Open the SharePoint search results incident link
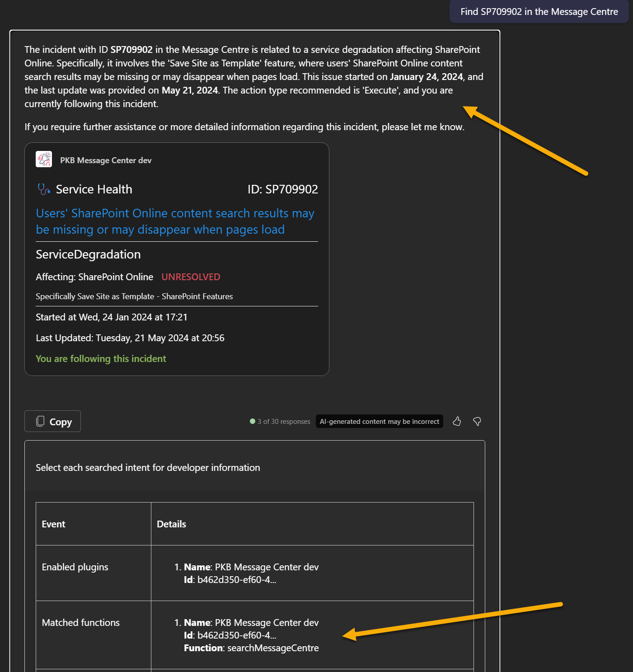This screenshot has width=633, height=672. [x=175, y=221]
